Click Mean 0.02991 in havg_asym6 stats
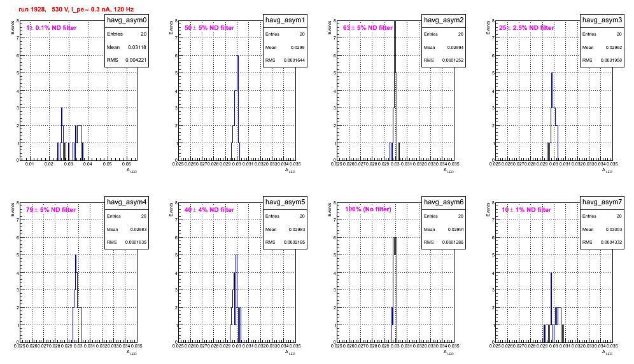Image resolution: width=634 pixels, height=364 pixels. click(444, 229)
